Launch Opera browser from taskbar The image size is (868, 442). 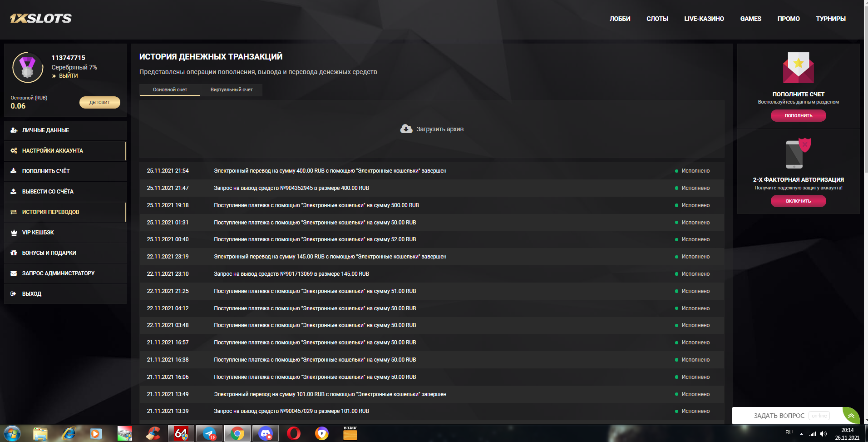point(294,434)
